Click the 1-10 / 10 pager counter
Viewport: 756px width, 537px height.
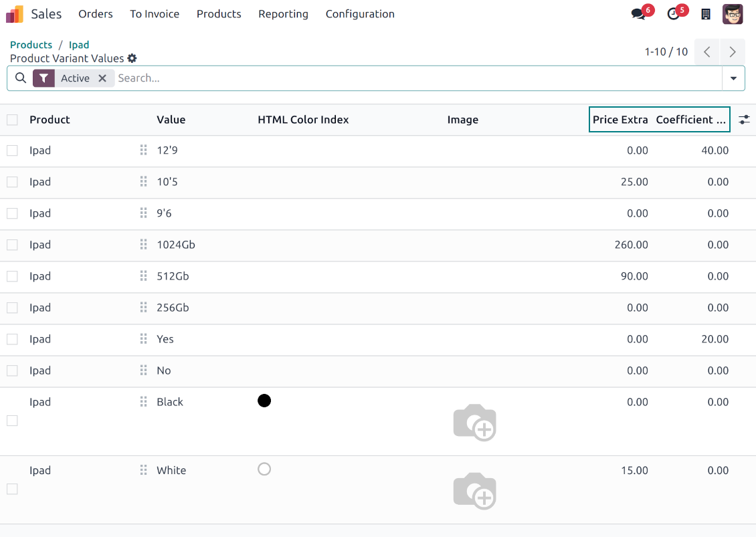point(666,51)
